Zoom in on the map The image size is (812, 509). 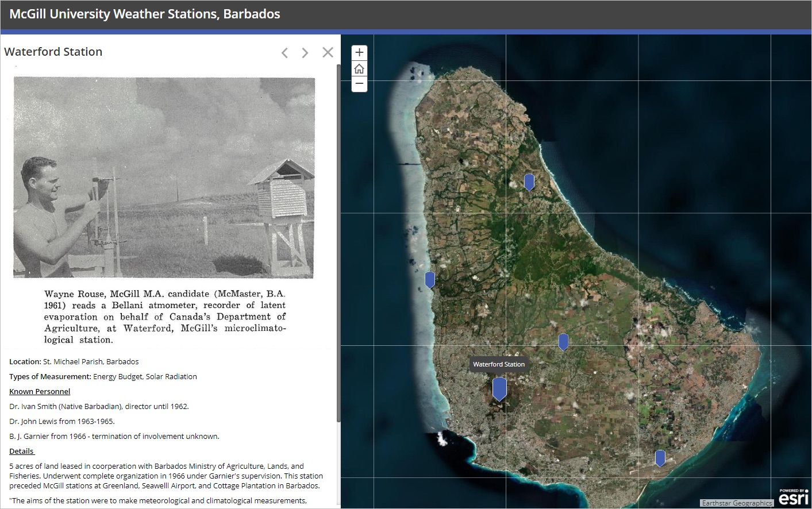tap(359, 53)
